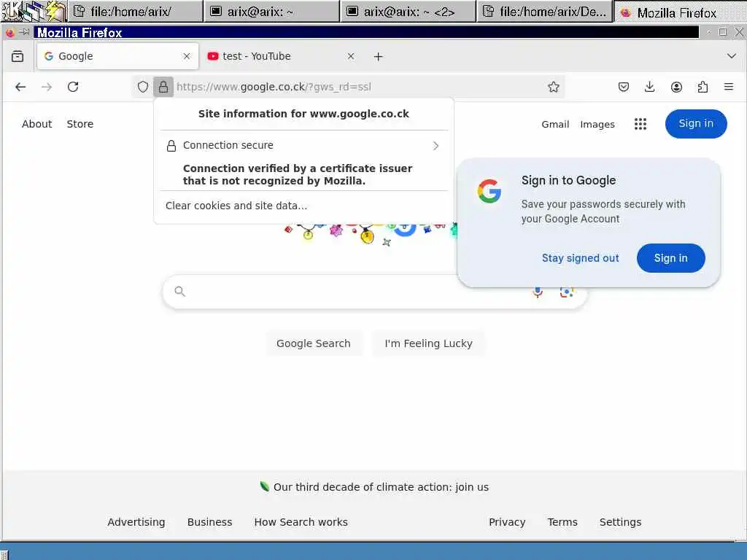Viewport: 747px width, 560px height.
Task: Bookmark this page with the star icon
Action: coord(553,87)
